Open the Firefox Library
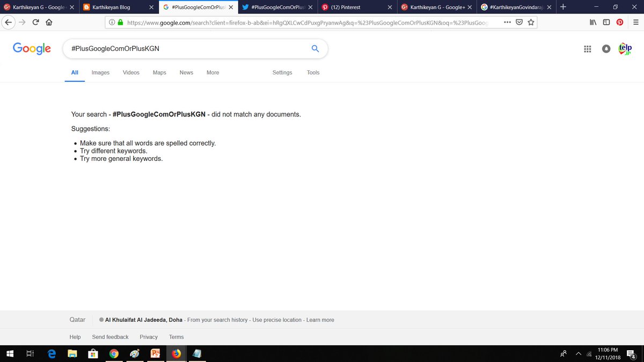 pos(594,22)
